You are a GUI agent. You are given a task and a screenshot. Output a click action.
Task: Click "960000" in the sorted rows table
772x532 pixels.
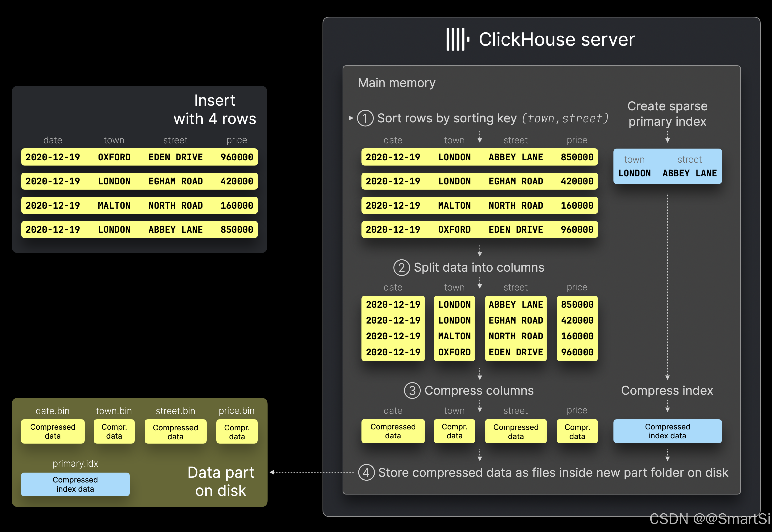point(577,229)
